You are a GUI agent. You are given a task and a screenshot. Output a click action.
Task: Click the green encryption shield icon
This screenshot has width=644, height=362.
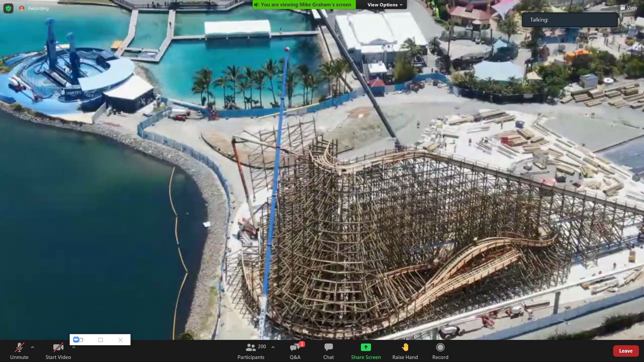[8, 8]
